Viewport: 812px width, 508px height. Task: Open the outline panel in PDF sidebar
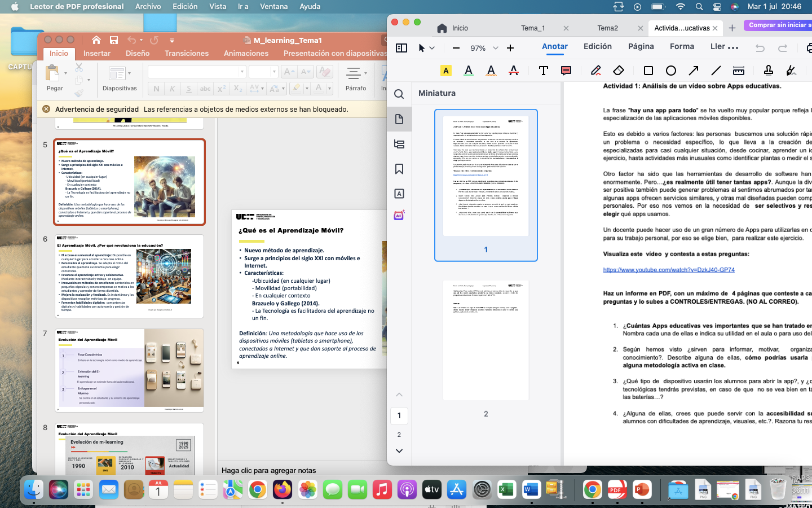[399, 144]
